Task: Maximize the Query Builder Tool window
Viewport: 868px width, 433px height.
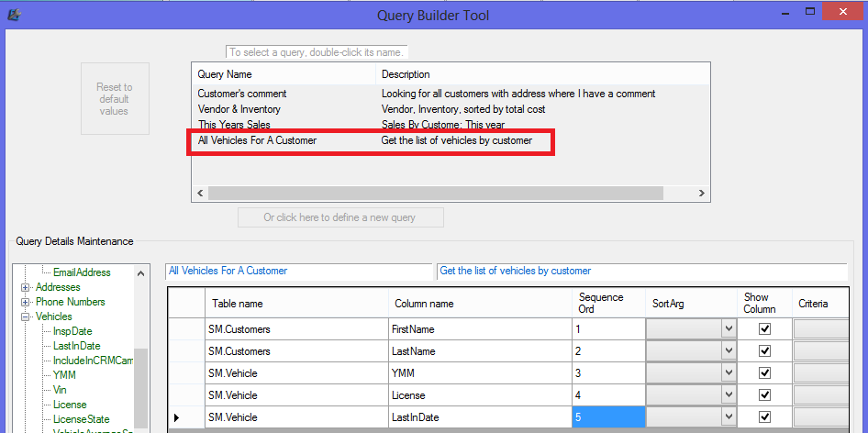Action: tap(809, 12)
